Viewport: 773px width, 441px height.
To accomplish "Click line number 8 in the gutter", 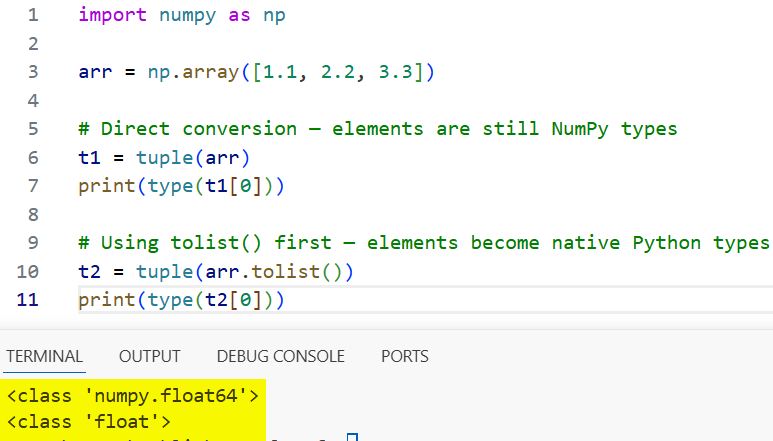I will coord(33,215).
